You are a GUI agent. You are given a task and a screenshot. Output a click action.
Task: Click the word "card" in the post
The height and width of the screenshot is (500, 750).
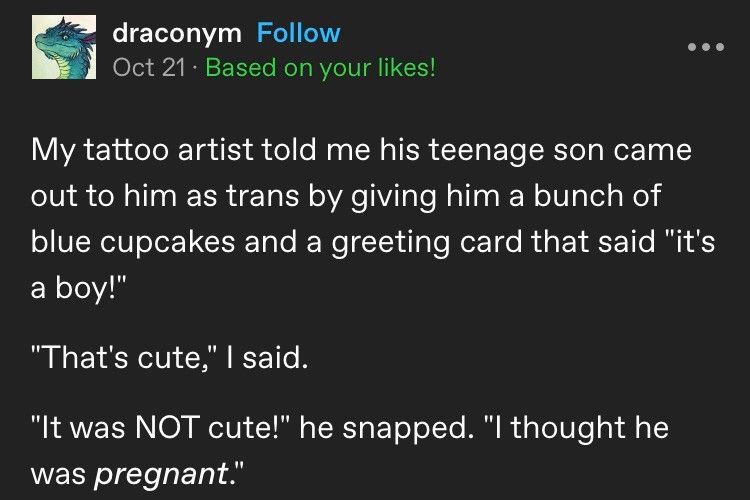click(x=491, y=242)
